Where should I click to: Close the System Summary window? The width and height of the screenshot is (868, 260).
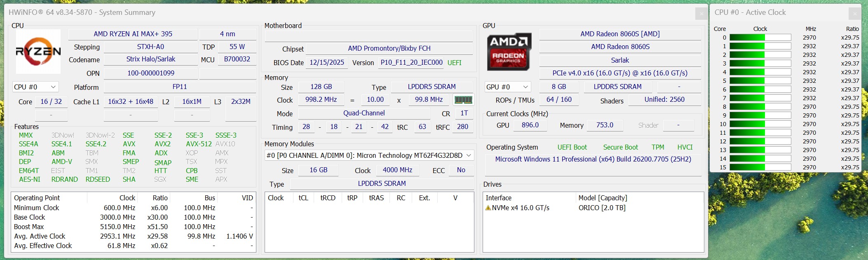[x=701, y=14]
